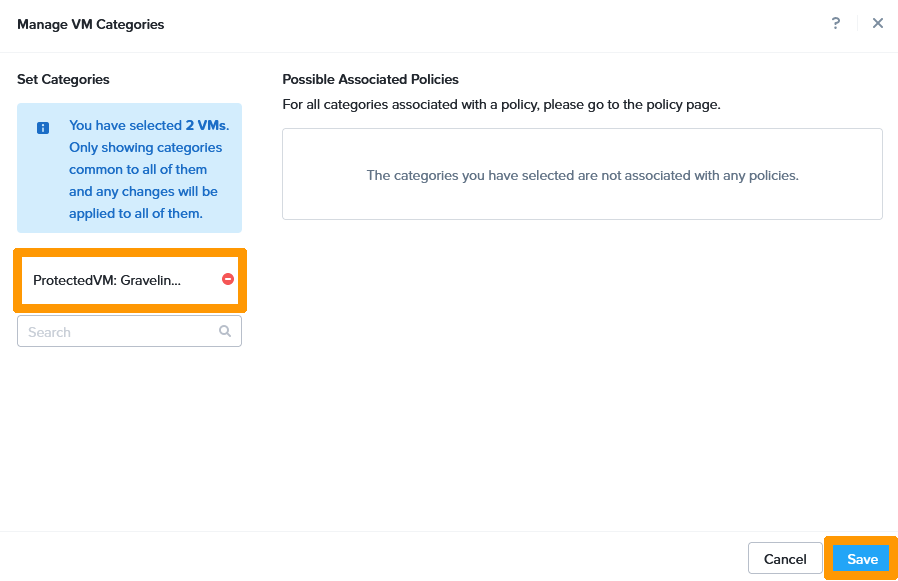The image size is (898, 581).
Task: Click the magnifier icon in search box
Action: (225, 331)
